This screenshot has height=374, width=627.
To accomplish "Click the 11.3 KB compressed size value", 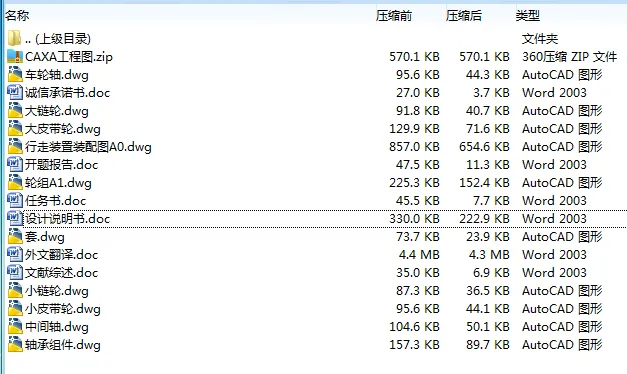I will 488,165.
